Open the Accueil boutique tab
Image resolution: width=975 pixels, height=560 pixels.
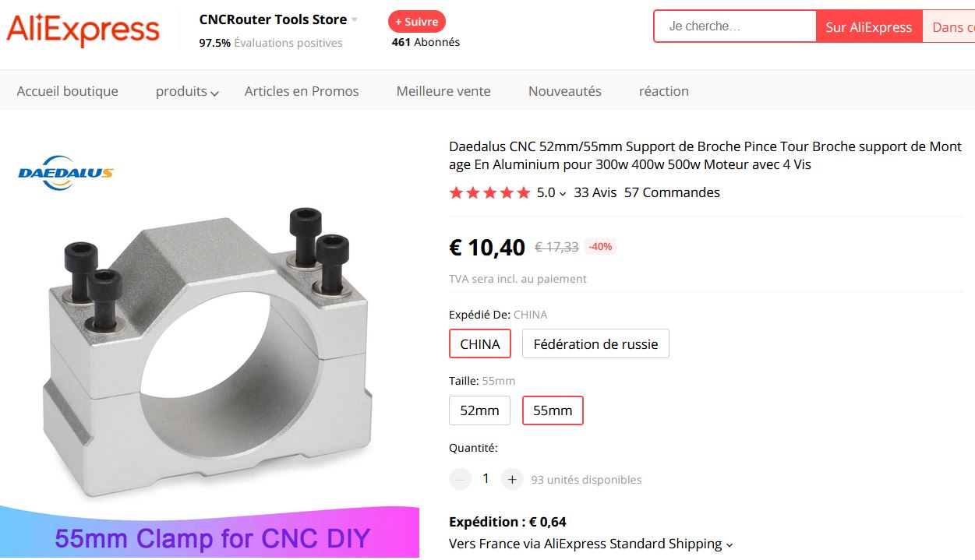(68, 91)
